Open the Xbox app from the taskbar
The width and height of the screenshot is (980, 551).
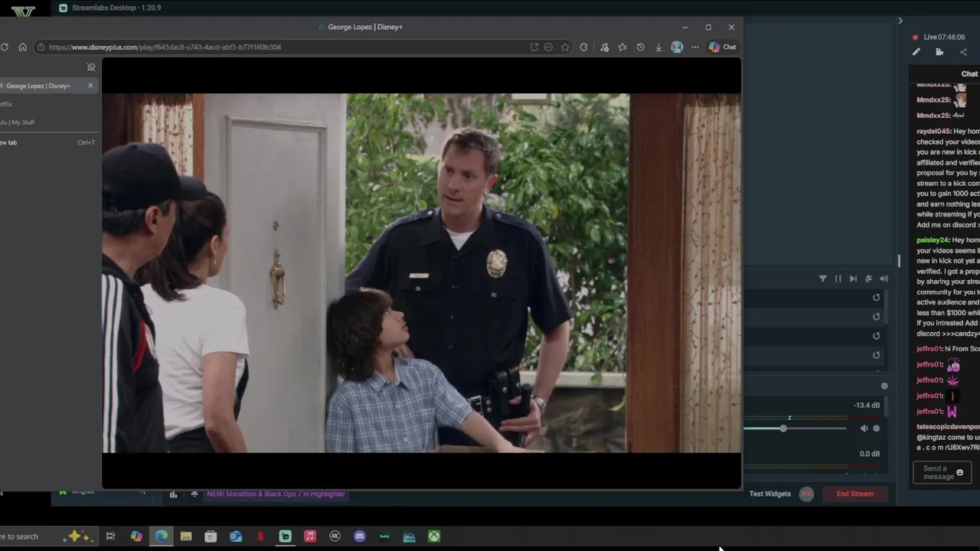[434, 536]
